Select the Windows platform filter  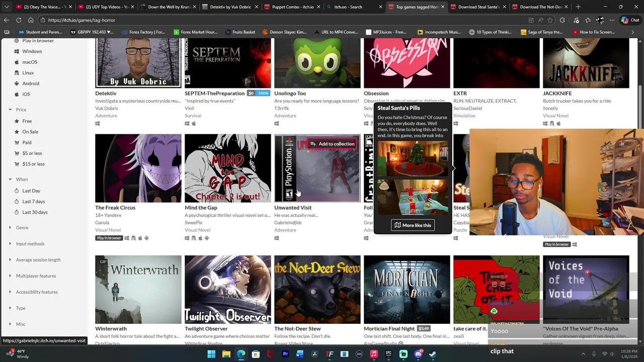tap(32, 51)
